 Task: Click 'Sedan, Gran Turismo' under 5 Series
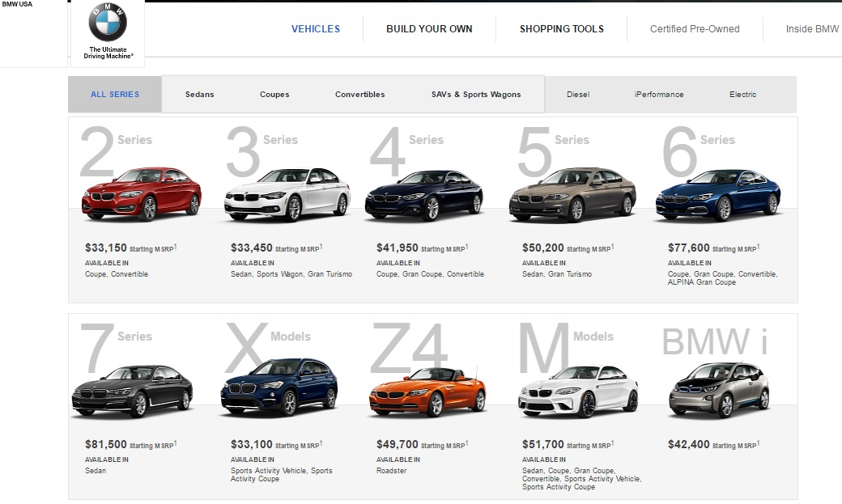[557, 274]
